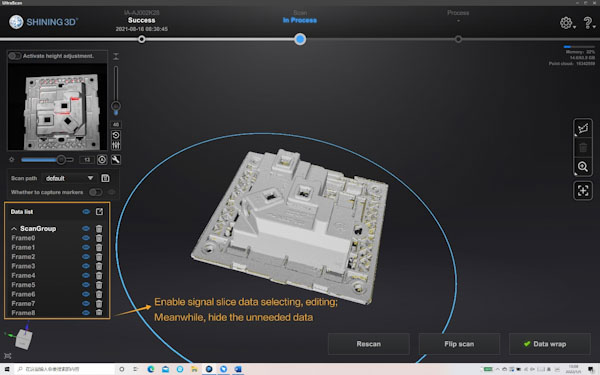Image resolution: width=600 pixels, height=375 pixels.
Task: Toggle Activate height adjustment switch
Action: tap(15, 56)
